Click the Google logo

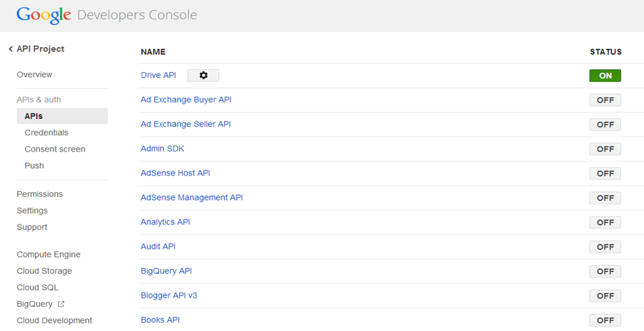(44, 15)
